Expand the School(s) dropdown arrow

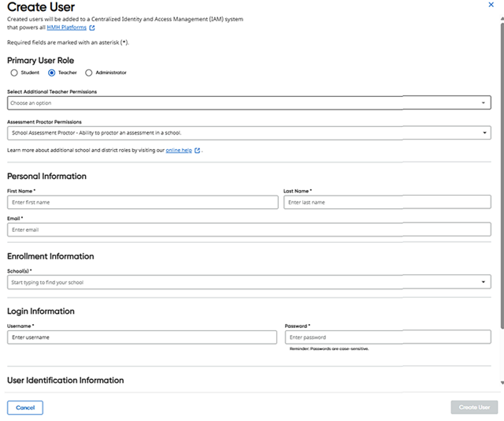click(x=483, y=282)
